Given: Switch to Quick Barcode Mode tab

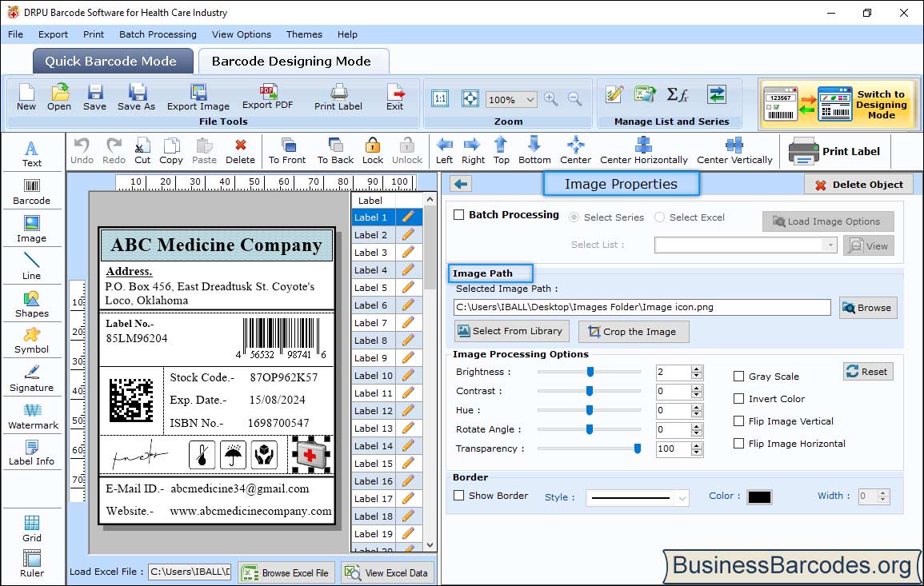Looking at the screenshot, I should pyautogui.click(x=113, y=62).
